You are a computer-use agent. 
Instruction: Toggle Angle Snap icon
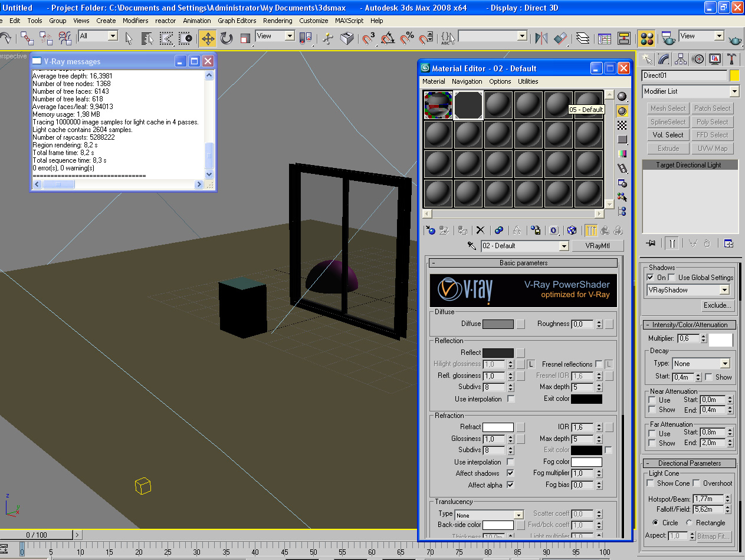(x=388, y=38)
